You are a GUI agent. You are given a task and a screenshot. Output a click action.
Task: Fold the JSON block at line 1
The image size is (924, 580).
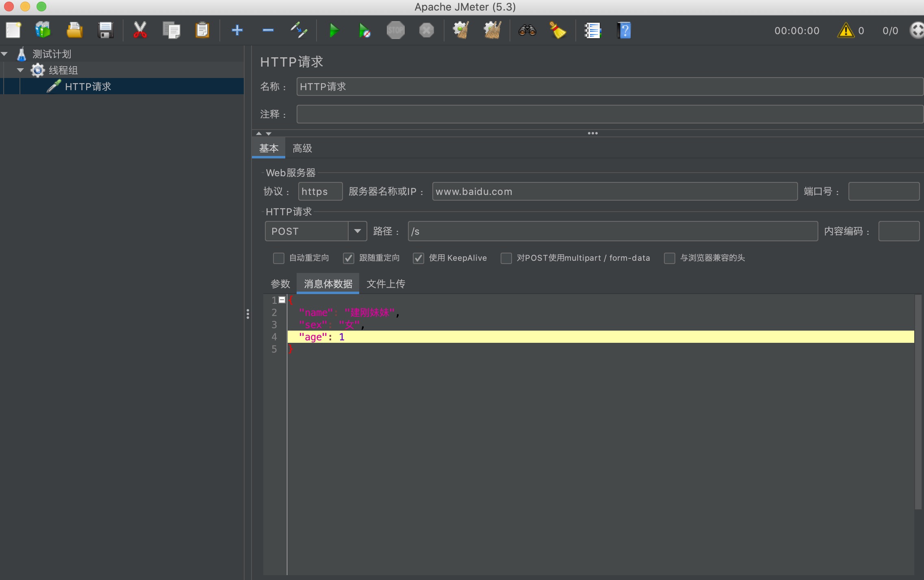click(x=282, y=300)
